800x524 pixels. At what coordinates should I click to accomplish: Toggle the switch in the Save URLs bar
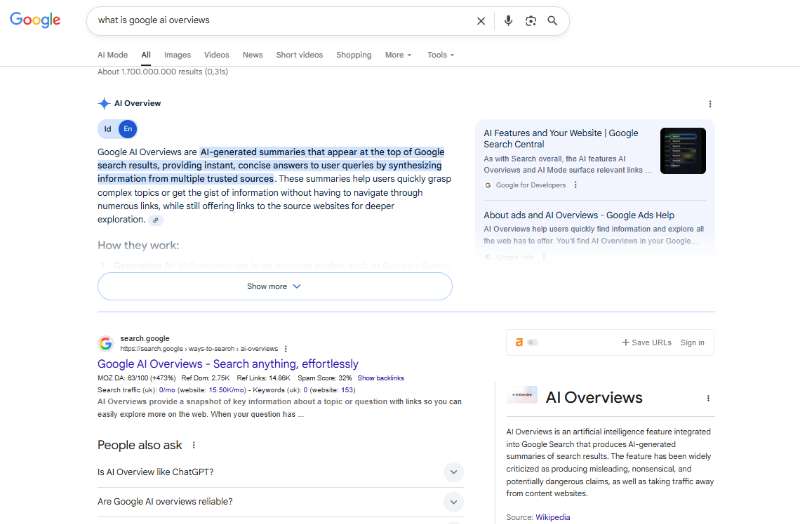(532, 342)
